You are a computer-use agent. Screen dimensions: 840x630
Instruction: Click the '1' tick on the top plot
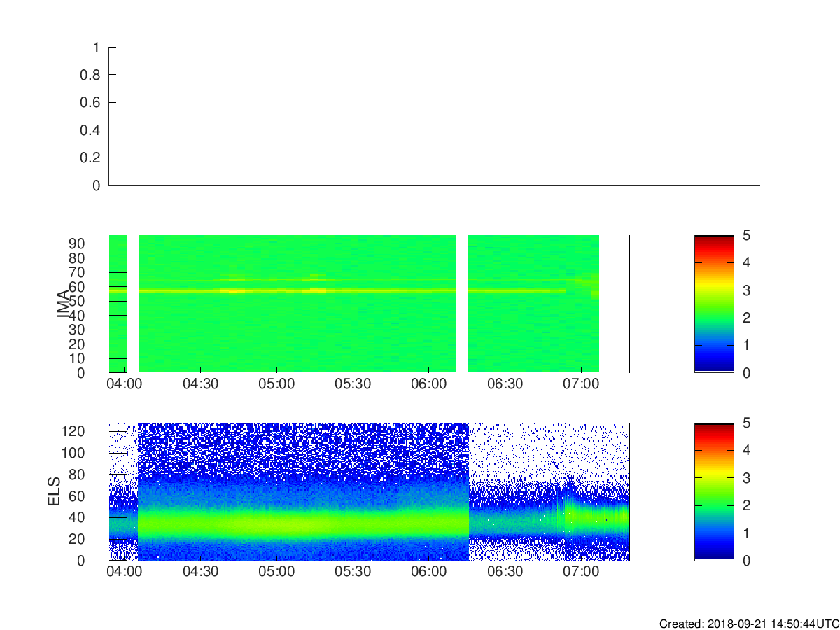(97, 48)
